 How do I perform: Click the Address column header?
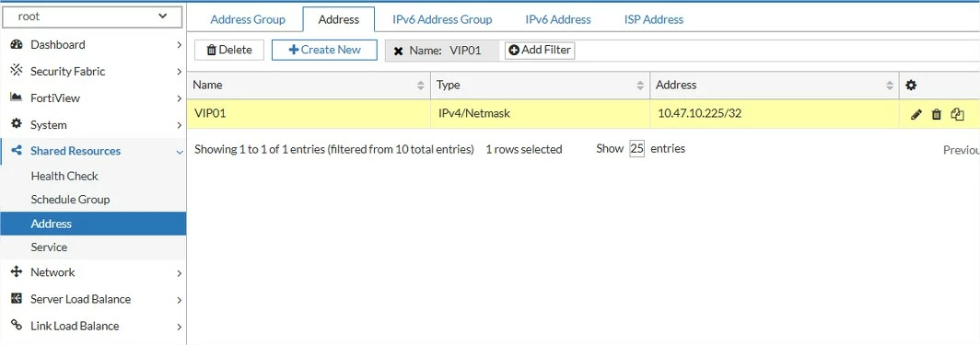pyautogui.click(x=775, y=86)
